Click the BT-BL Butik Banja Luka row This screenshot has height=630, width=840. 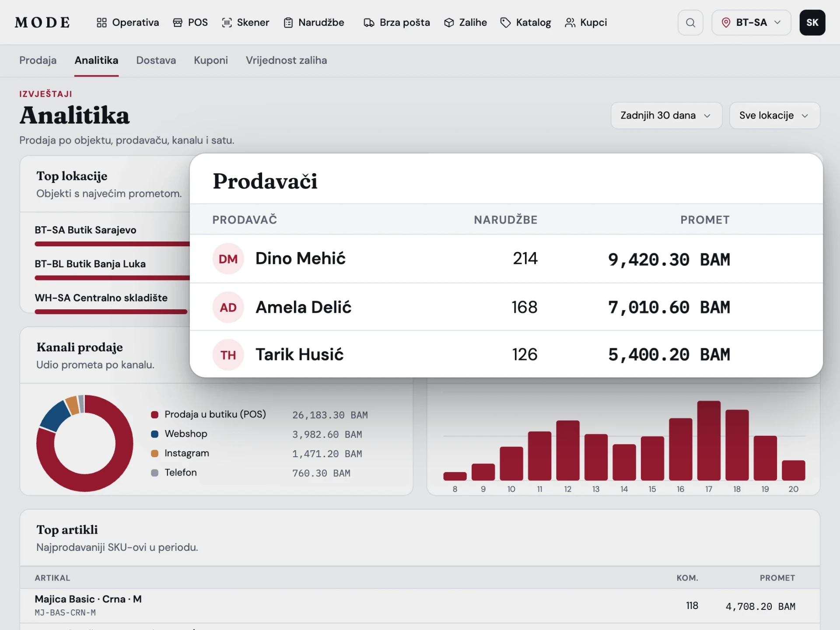click(112, 270)
